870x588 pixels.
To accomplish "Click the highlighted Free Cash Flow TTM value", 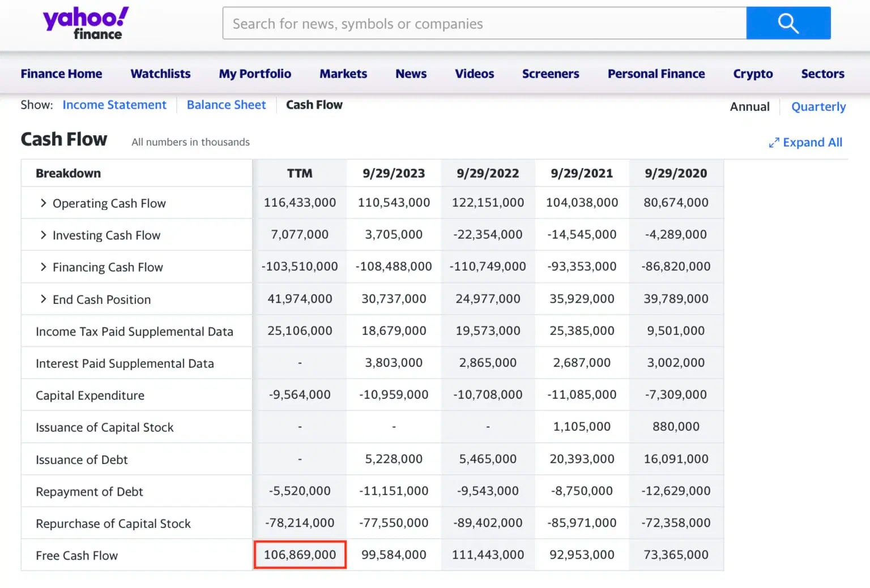I will tap(300, 555).
